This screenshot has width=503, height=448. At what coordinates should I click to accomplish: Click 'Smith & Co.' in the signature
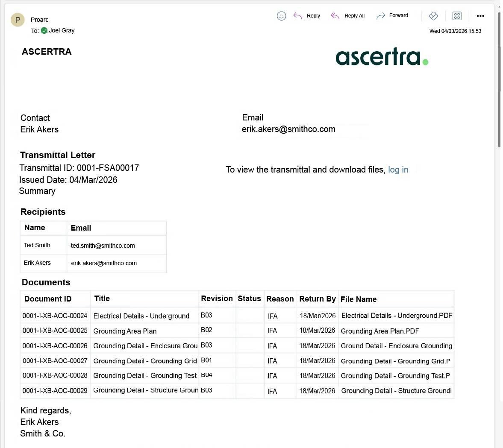pyautogui.click(x=43, y=433)
